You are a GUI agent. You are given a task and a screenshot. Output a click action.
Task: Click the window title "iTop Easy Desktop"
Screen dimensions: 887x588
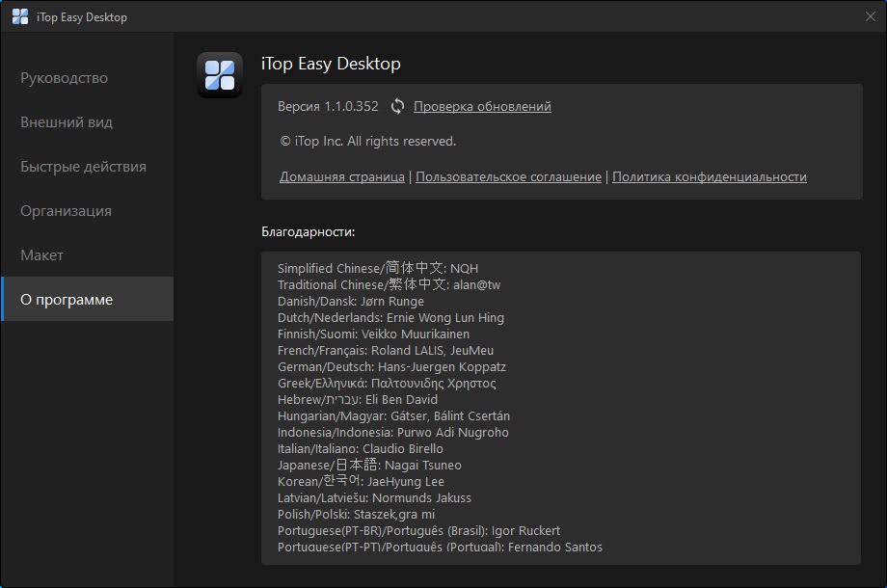(81, 16)
